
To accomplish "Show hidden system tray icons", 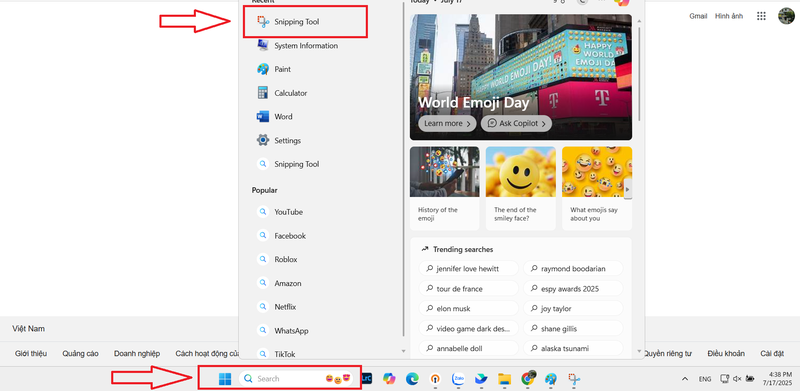I will (685, 379).
